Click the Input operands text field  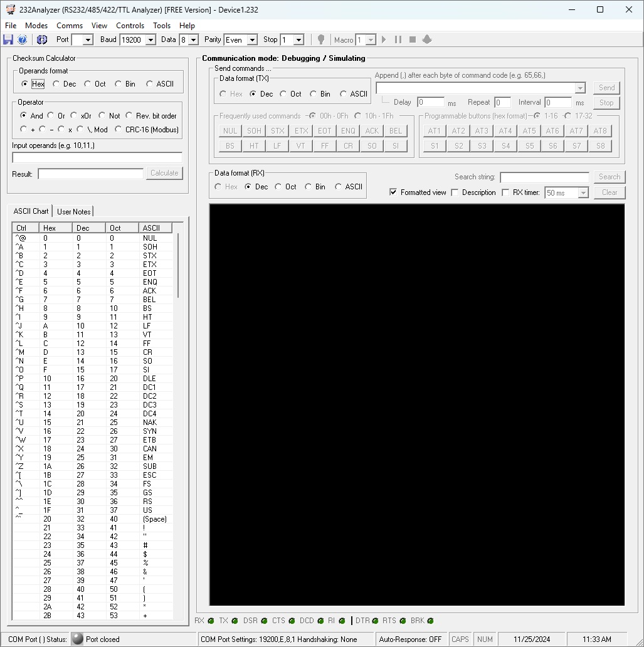[x=97, y=157]
